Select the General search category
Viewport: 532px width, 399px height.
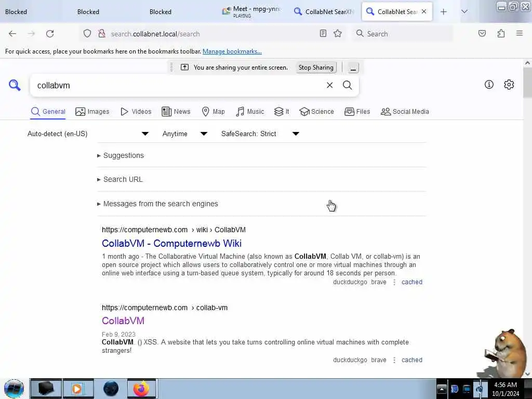tap(48, 112)
